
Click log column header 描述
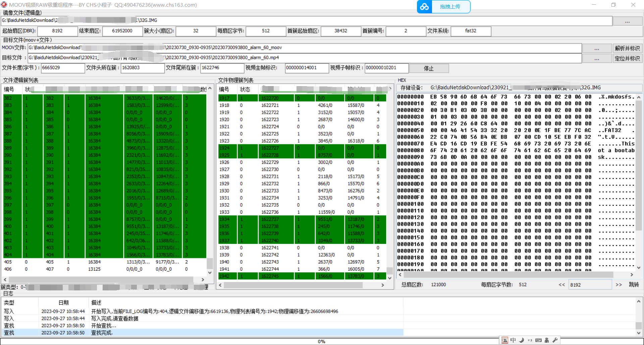coord(246,302)
